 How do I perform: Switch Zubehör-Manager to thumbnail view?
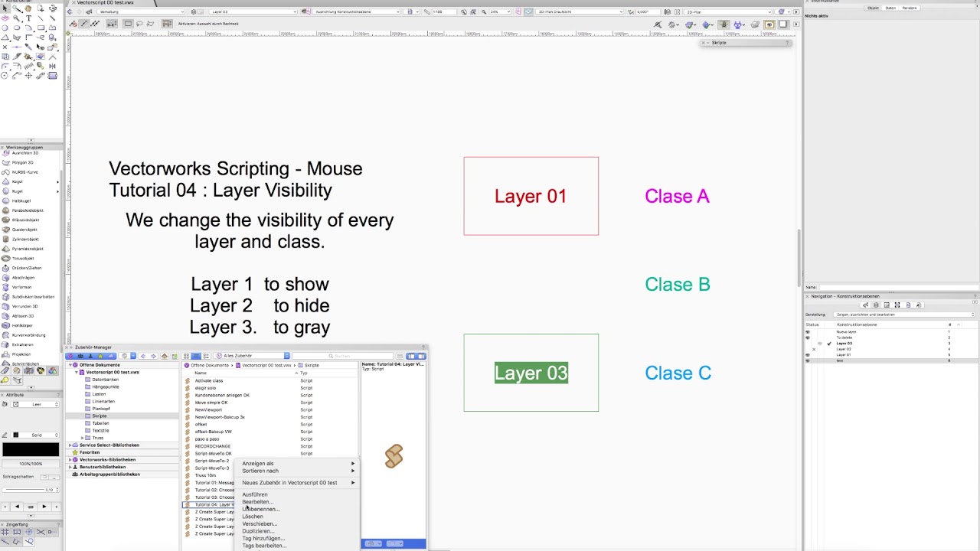click(x=186, y=356)
